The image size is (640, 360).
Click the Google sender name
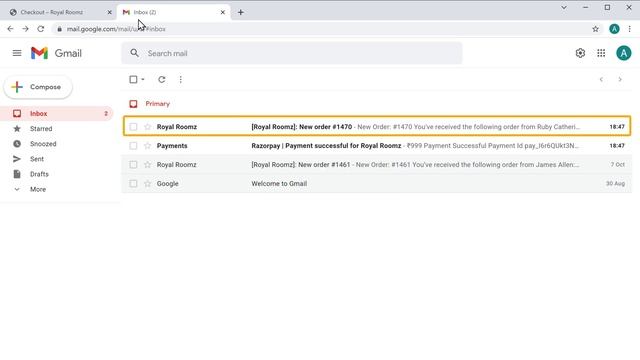coord(168,184)
